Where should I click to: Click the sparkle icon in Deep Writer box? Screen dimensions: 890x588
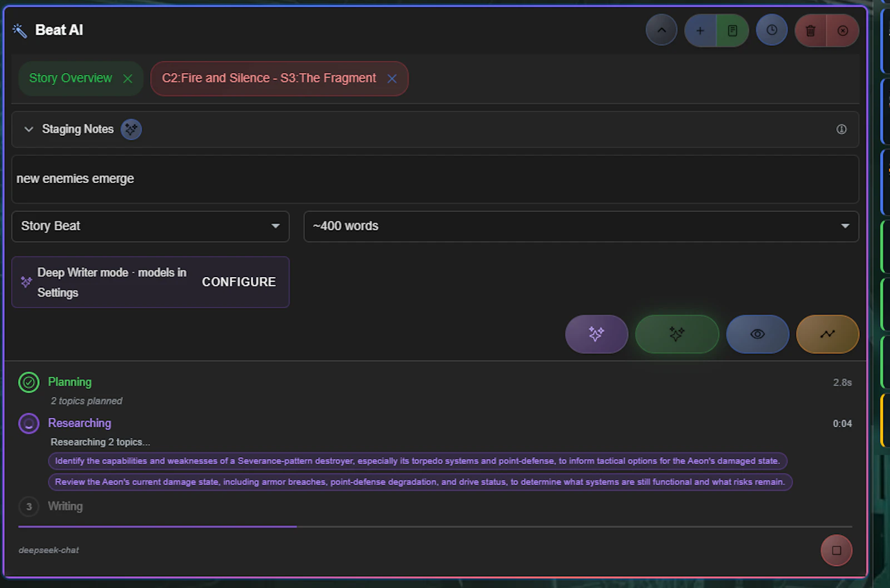pos(26,282)
